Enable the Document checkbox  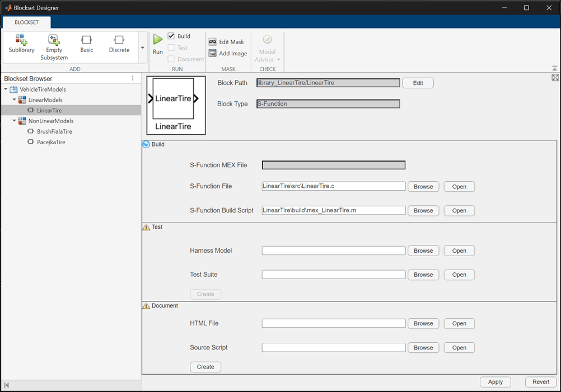pyautogui.click(x=171, y=59)
